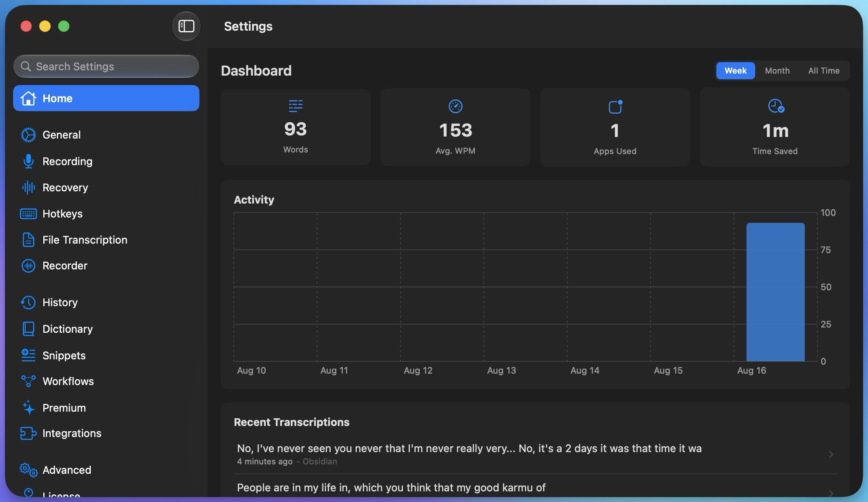The width and height of the screenshot is (868, 502).
Task: Go to Advanced settings
Action: 106,470
